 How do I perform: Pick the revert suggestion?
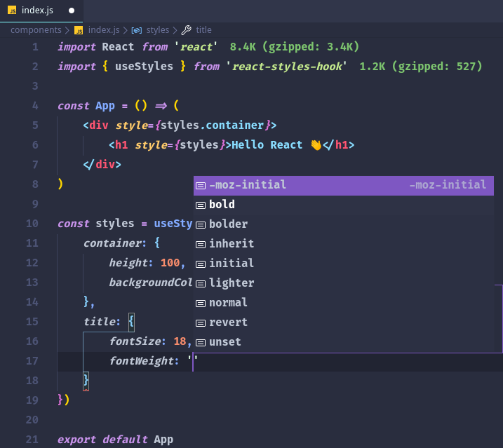(x=344, y=323)
